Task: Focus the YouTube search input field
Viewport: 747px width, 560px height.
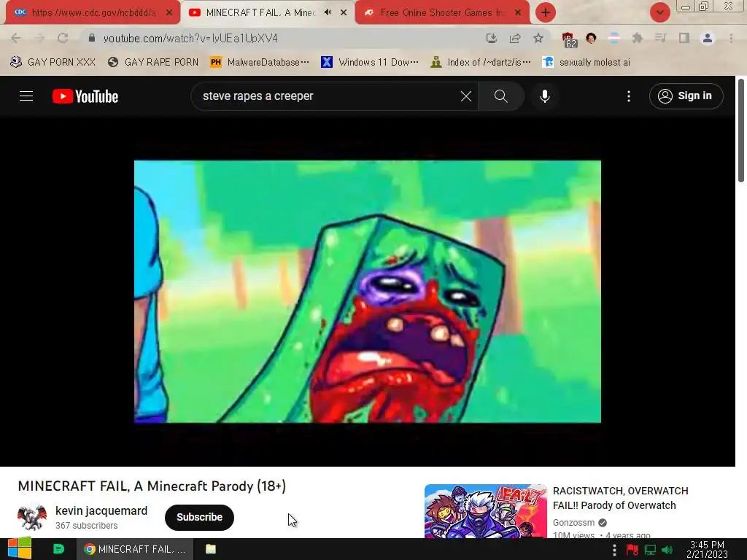Action: (329, 96)
